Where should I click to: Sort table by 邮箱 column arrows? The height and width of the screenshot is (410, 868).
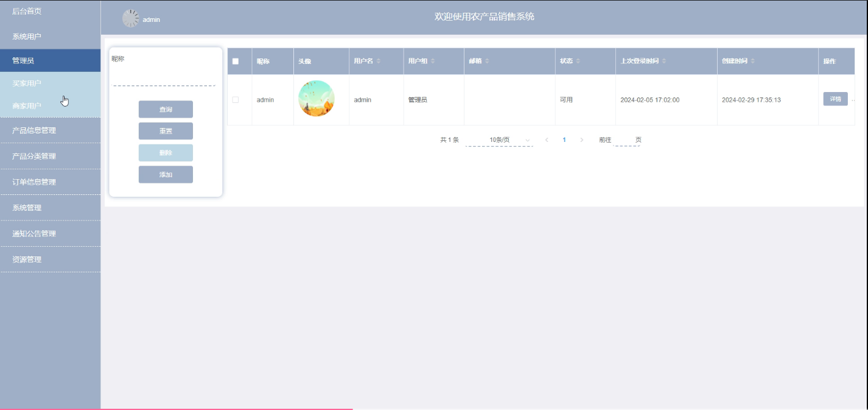[487, 61]
